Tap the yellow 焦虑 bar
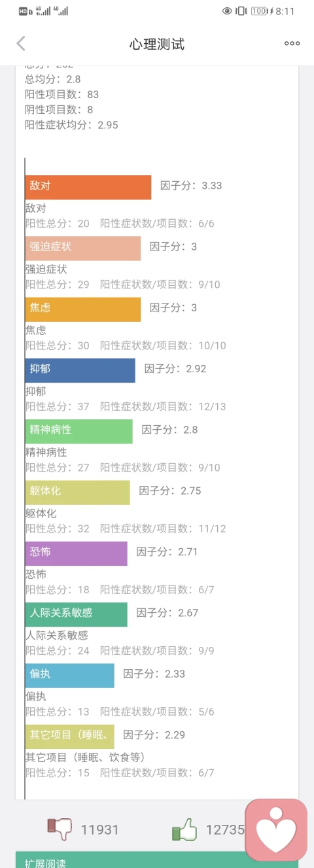Screen dimensions: 314x868 pyautogui.click(x=83, y=309)
